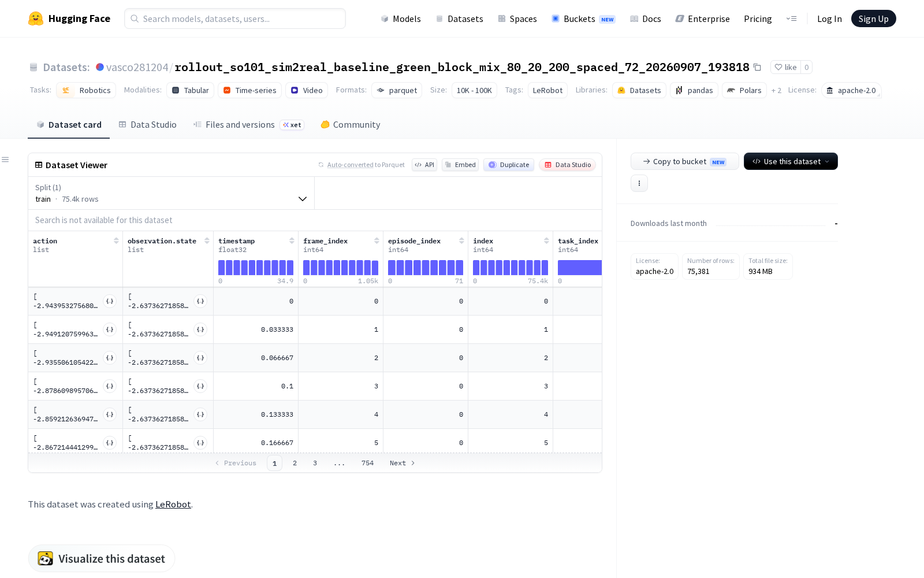
Task: Open the Pricing page link
Action: click(758, 18)
